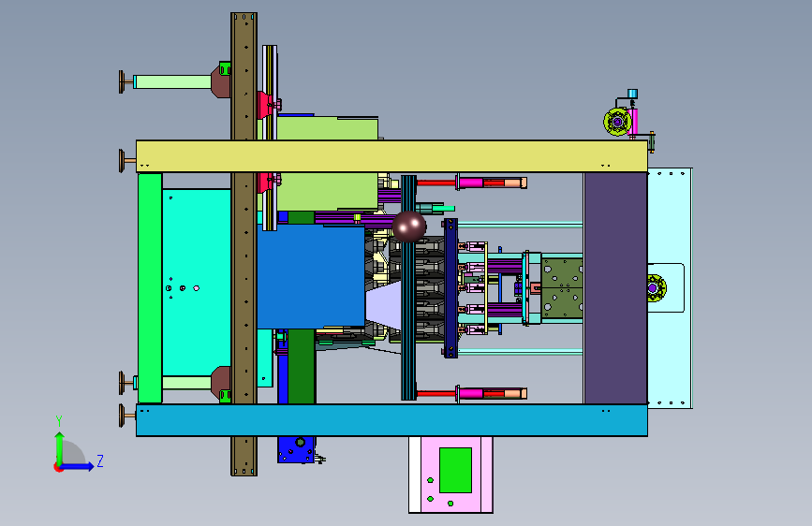Click the green screen on the pink control box
Screen dimensions: 812x526
[455, 470]
